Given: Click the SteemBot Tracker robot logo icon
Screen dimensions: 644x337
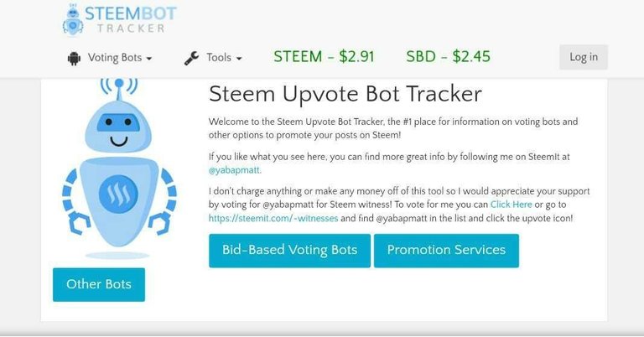Looking at the screenshot, I should (x=73, y=19).
